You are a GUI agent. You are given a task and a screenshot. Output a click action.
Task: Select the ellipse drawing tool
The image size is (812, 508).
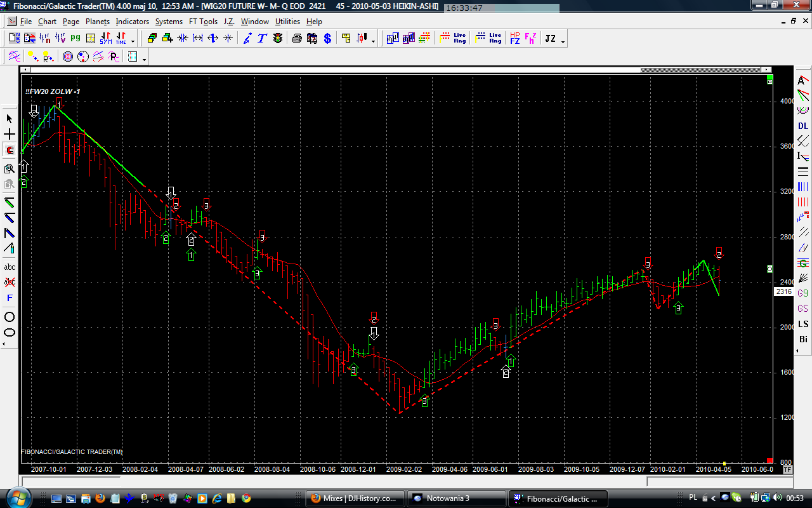coord(10,332)
